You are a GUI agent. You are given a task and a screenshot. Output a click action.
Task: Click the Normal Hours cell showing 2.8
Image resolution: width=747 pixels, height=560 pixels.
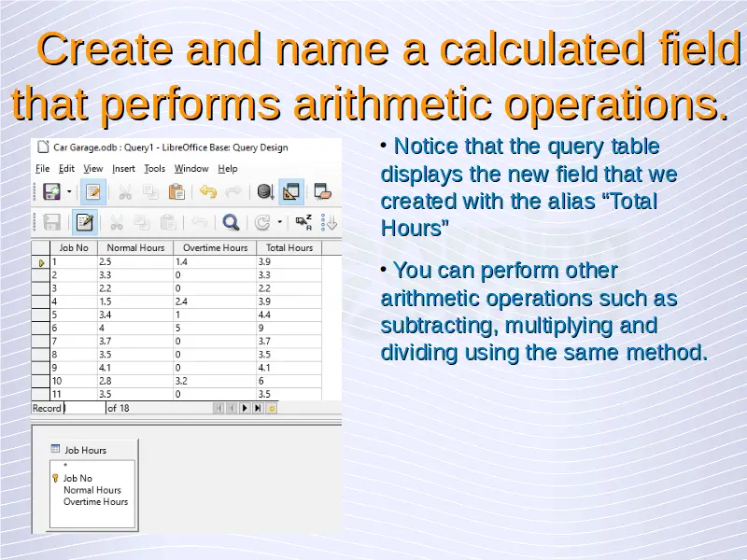[135, 381]
